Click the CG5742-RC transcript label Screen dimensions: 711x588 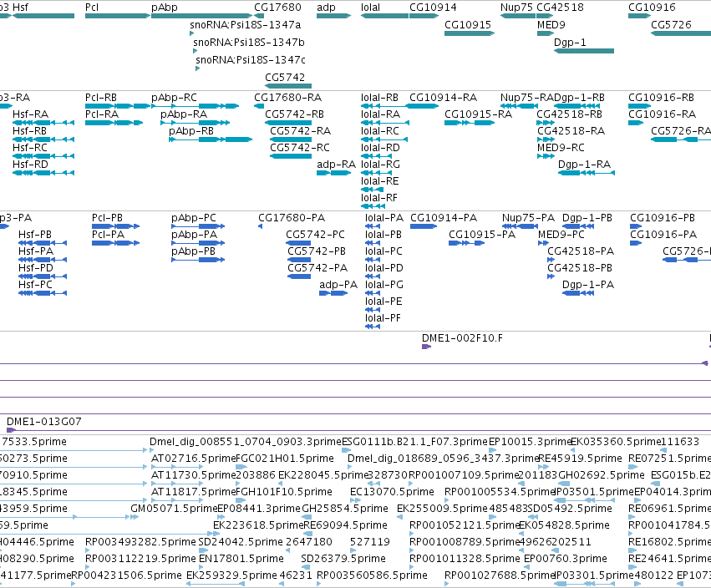[x=300, y=148]
